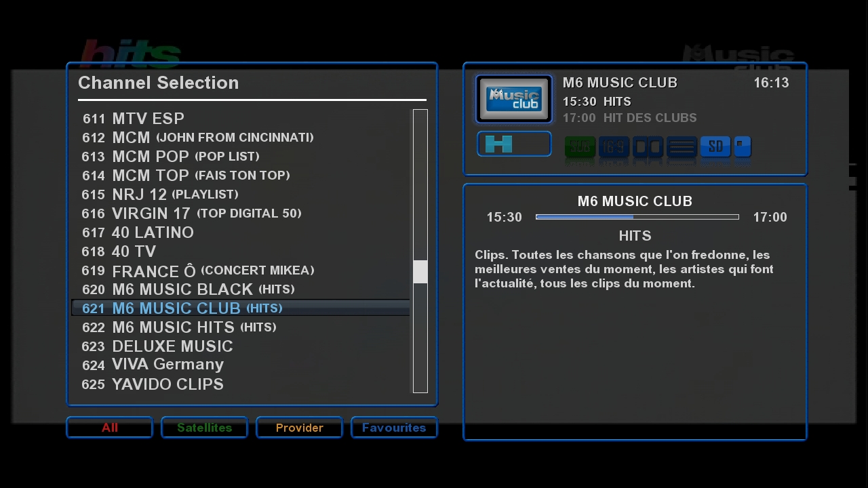This screenshot has height=488, width=868.
Task: Select channel 620 M6 MUSIC BLACK
Action: pos(241,289)
